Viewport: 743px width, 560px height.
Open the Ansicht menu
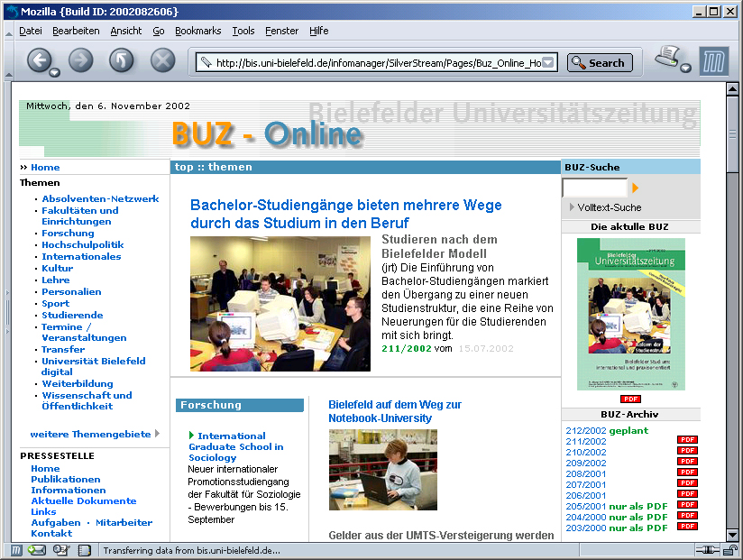pos(126,31)
